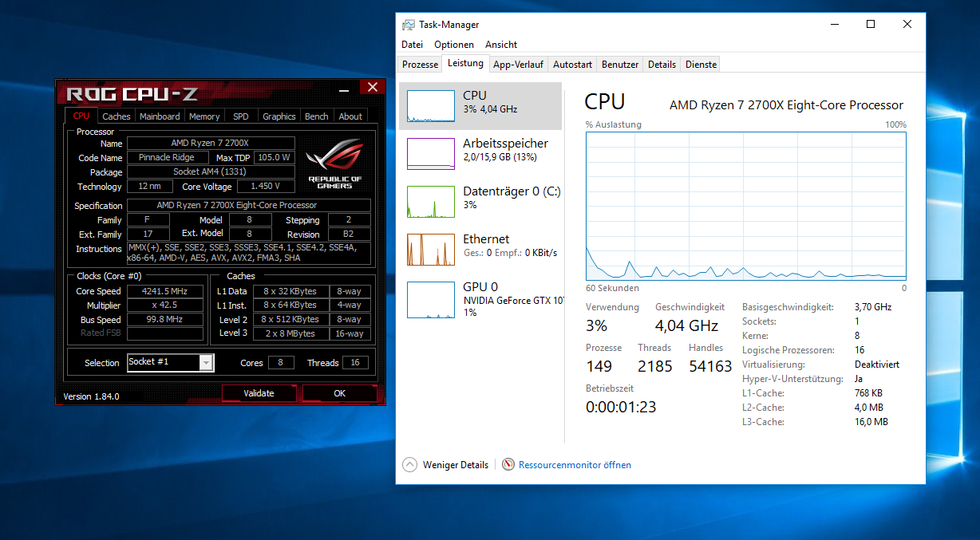Switch to the Autostart tab
This screenshot has height=540, width=980.
pos(573,65)
